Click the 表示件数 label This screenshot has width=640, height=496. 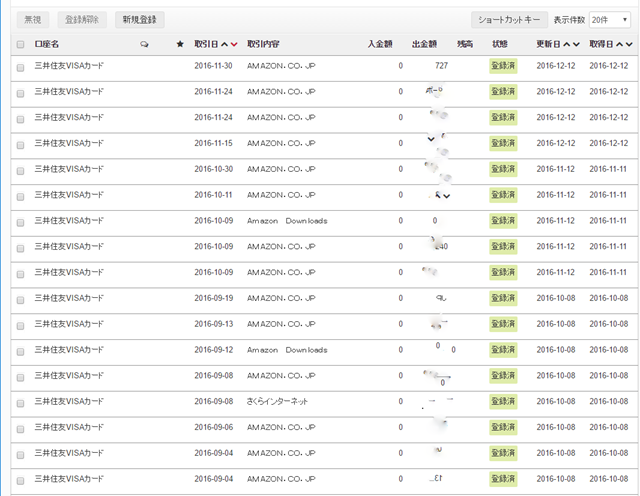(569, 20)
